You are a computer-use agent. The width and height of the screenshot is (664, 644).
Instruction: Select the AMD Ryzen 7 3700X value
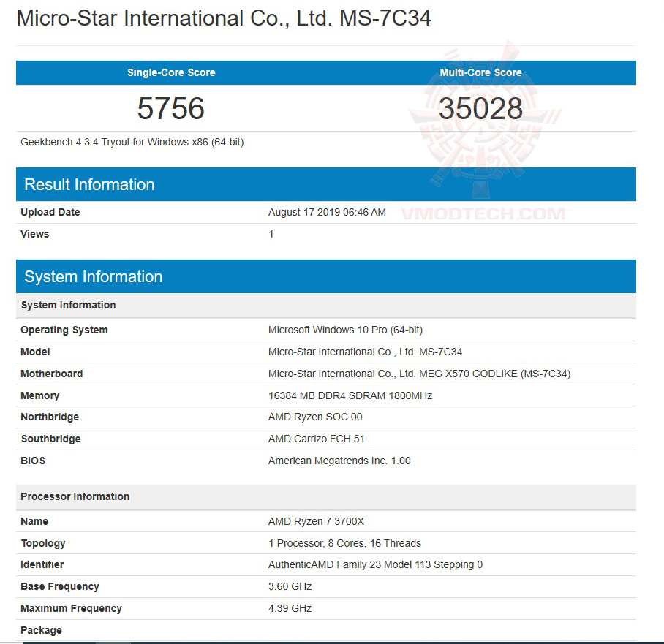(316, 521)
